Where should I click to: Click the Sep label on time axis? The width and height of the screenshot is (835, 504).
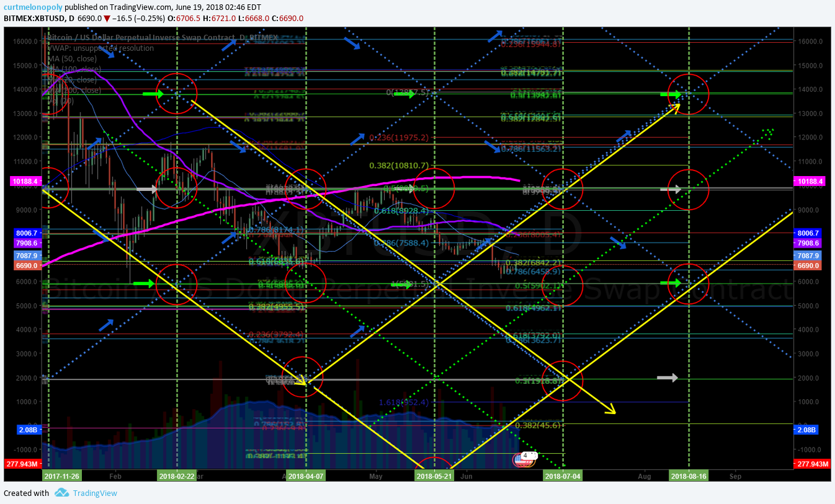(x=735, y=476)
